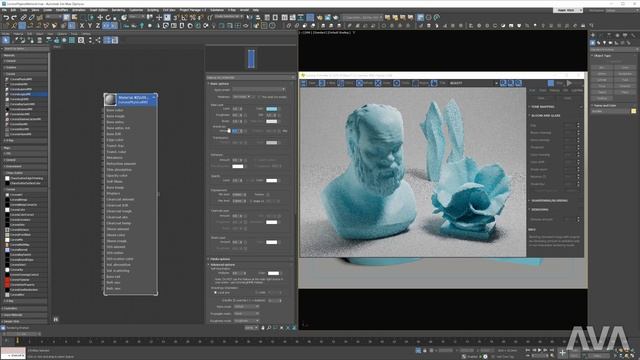Click the Refresh button in Corona frame buffer
Screen dimensions: 640x360
[359, 83]
